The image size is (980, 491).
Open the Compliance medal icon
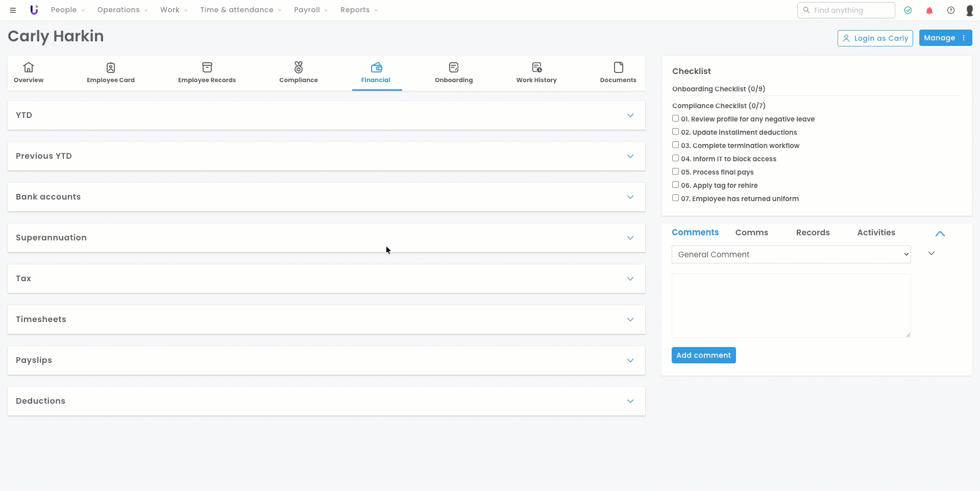point(299,67)
